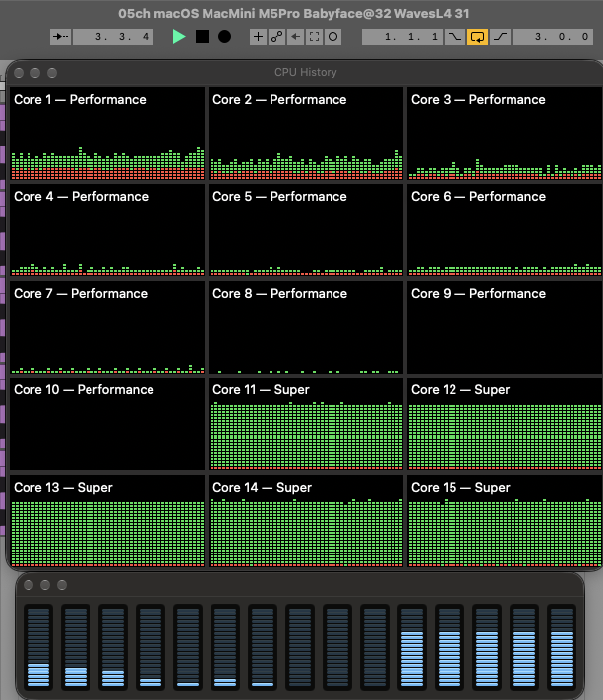Click the title text starting with 05ch macOS MacMini
The width and height of the screenshot is (603, 700).
(294, 14)
